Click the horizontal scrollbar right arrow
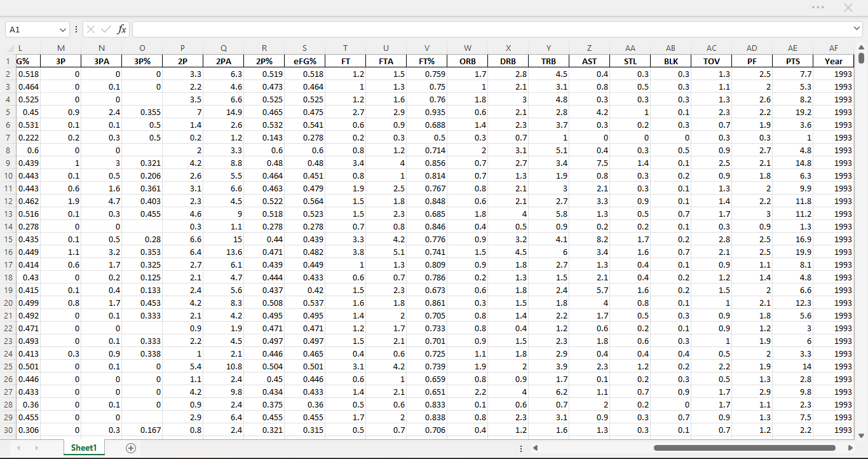This screenshot has width=868, height=459. click(x=850, y=448)
